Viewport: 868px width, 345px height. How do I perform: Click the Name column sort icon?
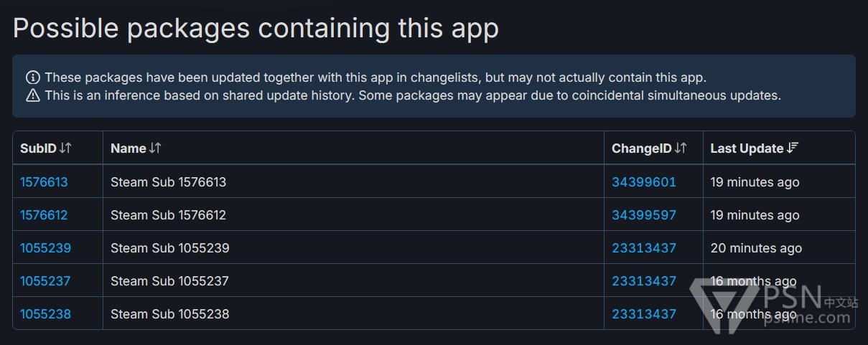(155, 148)
